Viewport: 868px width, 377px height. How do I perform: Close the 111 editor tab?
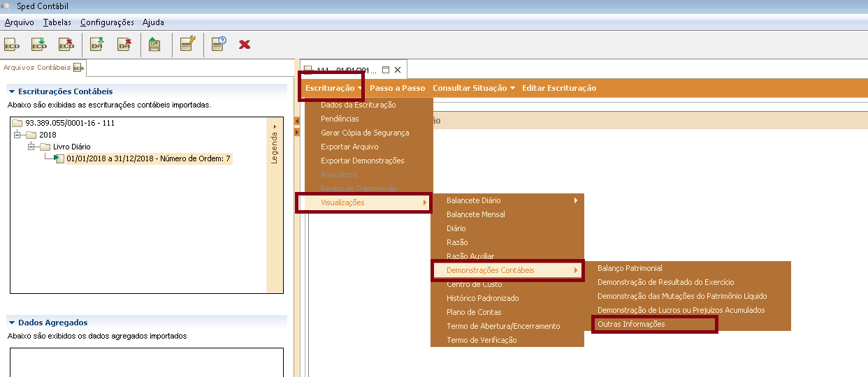[398, 70]
